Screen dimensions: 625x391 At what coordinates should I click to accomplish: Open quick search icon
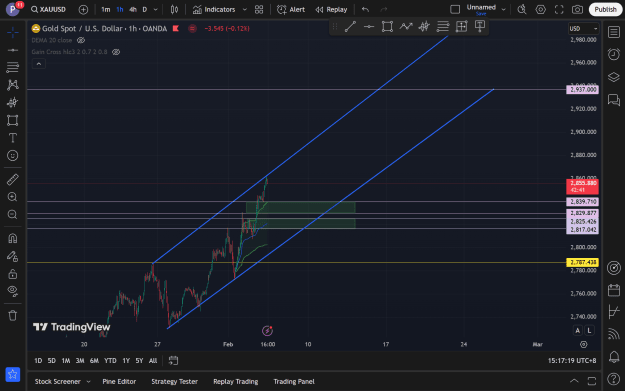pyautogui.click(x=521, y=10)
